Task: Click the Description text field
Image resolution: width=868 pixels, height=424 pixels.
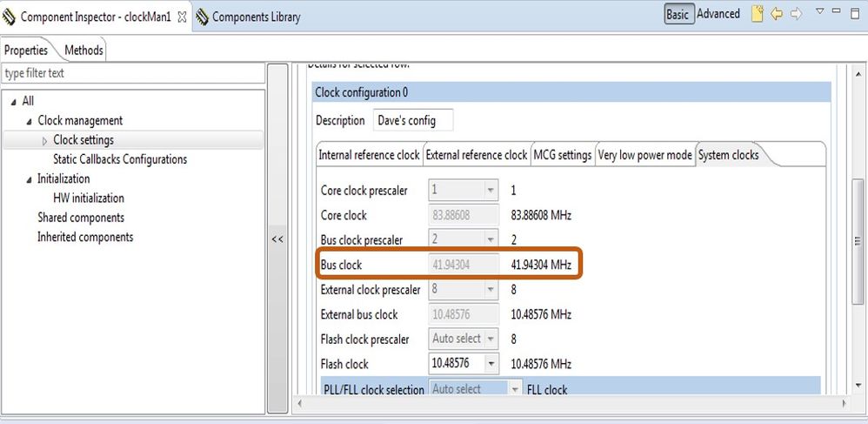Action: (413, 120)
